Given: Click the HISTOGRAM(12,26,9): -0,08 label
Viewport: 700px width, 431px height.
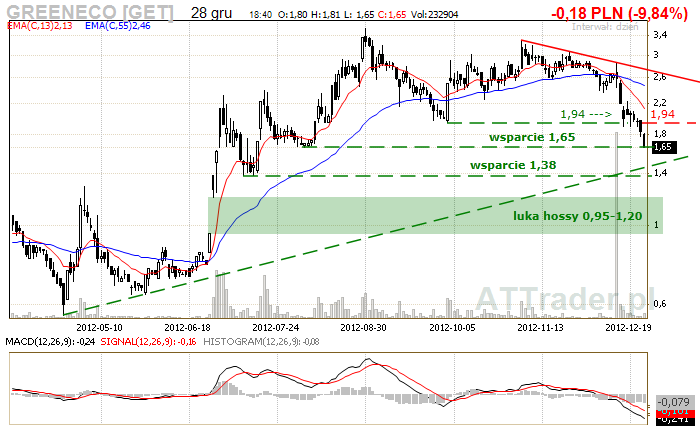Looking at the screenshot, I should point(261,342).
